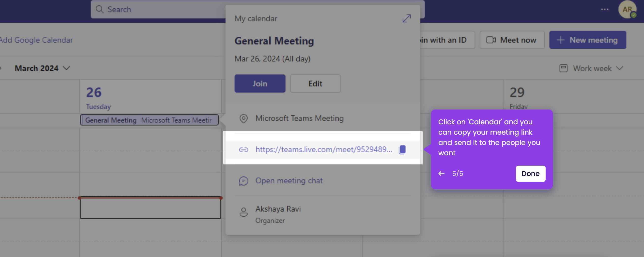Click the back arrow in the purple tooltip
This screenshot has width=644, height=257.
pos(442,173)
